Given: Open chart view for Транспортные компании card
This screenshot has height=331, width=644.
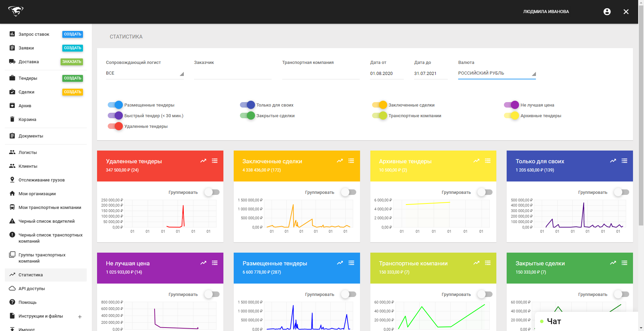Looking at the screenshot, I should tap(476, 263).
